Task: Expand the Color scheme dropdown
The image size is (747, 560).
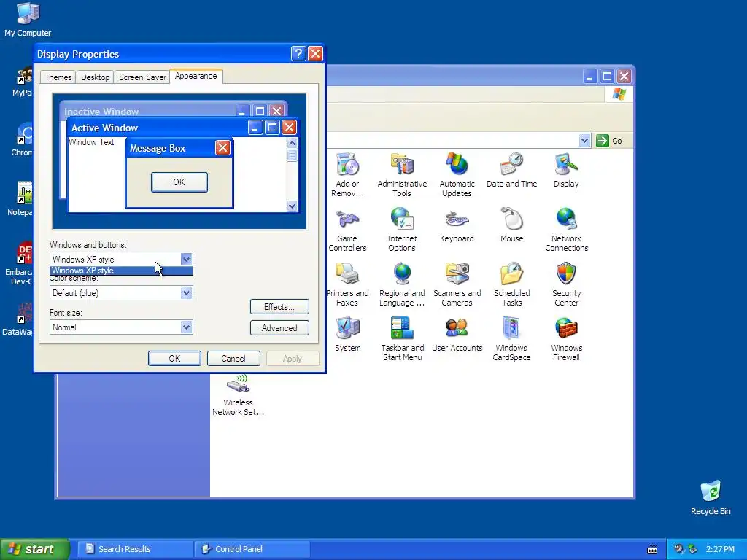Action: point(186,293)
